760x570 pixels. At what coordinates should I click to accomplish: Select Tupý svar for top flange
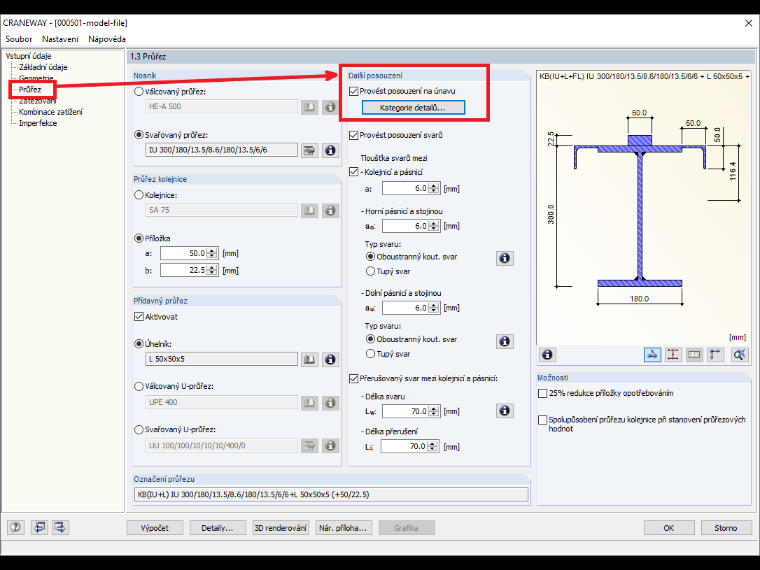pos(370,271)
